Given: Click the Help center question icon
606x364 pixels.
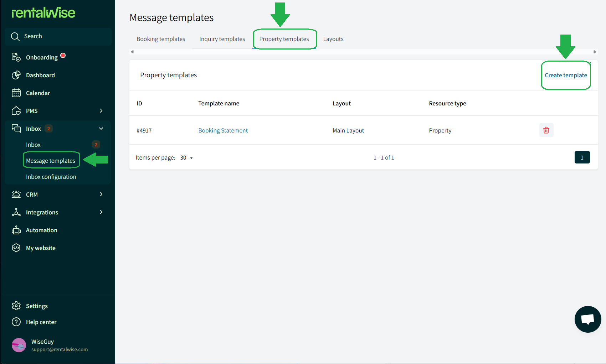Looking at the screenshot, I should pos(16,322).
